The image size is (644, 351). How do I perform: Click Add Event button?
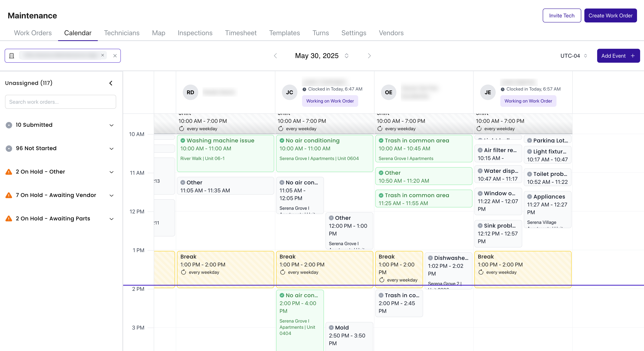pyautogui.click(x=618, y=56)
